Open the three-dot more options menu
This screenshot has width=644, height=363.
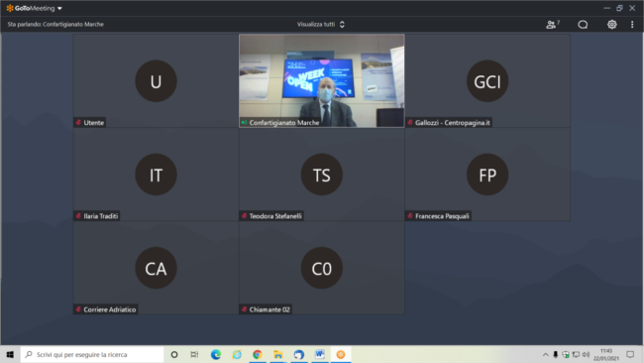632,25
